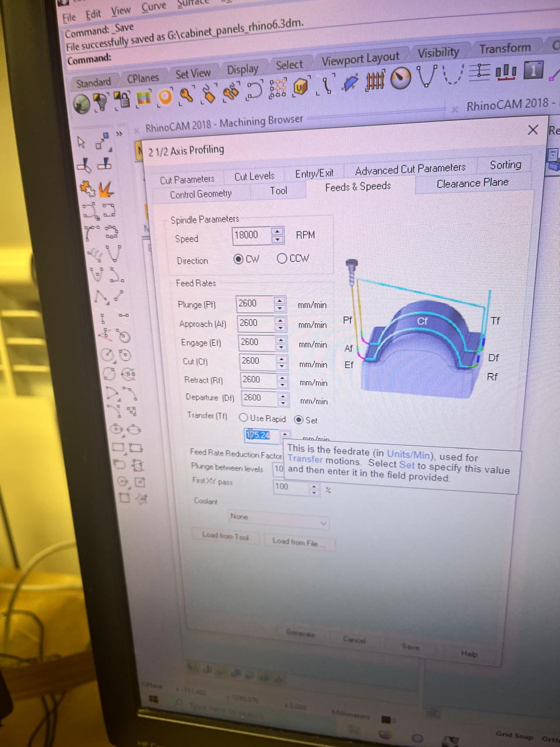Choose Set option for Transfer feed
Screen dimensions: 560x747
click(x=299, y=420)
